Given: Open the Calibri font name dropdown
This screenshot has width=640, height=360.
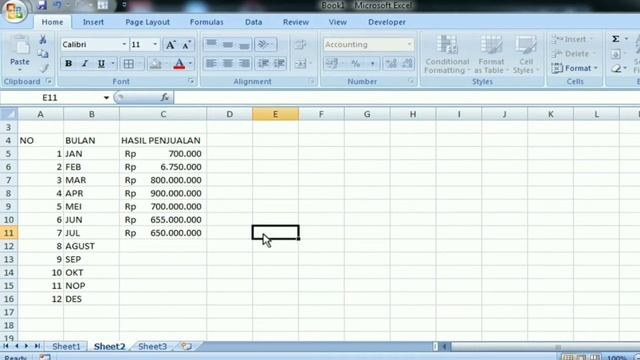Looking at the screenshot, I should (124, 44).
